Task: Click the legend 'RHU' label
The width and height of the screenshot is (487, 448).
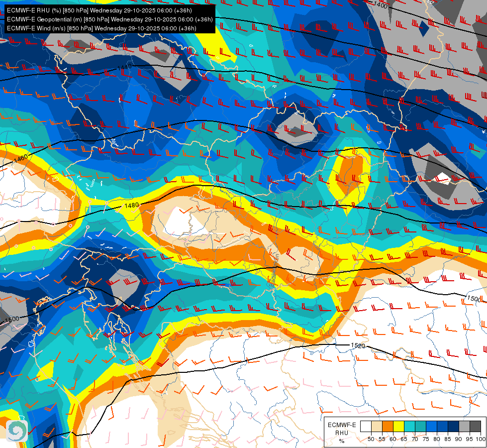Action: (x=342, y=433)
